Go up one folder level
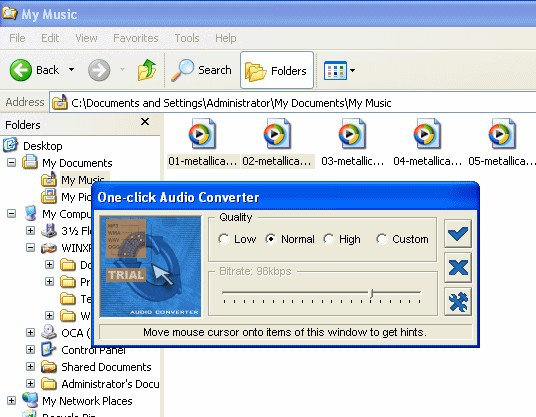 tap(147, 70)
